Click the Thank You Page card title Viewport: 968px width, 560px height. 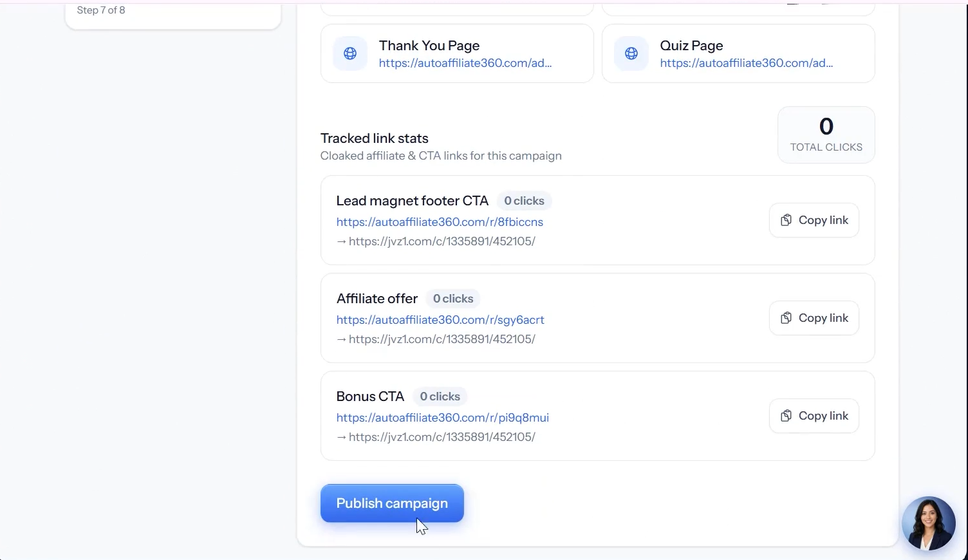[x=429, y=46]
